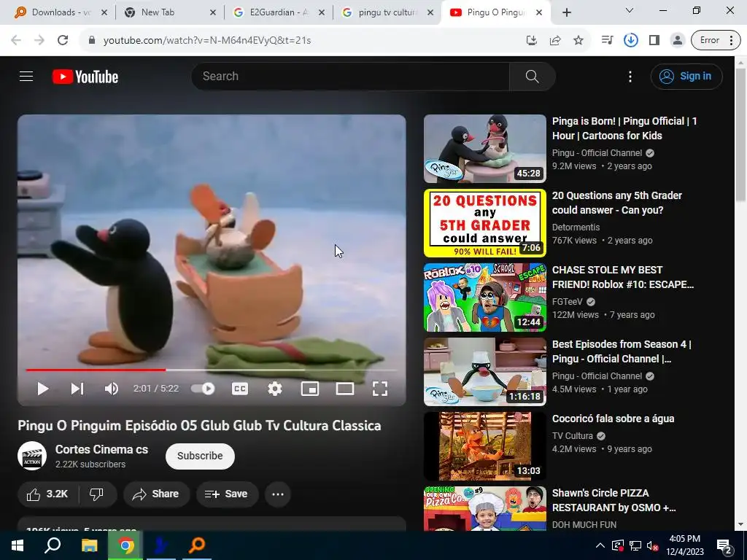
Task: Show hidden system tray icons
Action: (600, 545)
